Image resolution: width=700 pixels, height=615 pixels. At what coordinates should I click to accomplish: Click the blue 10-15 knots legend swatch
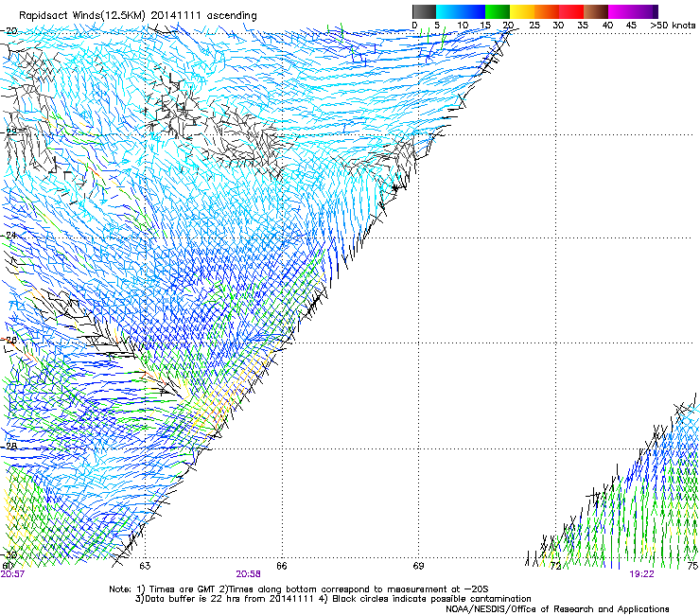473,11
